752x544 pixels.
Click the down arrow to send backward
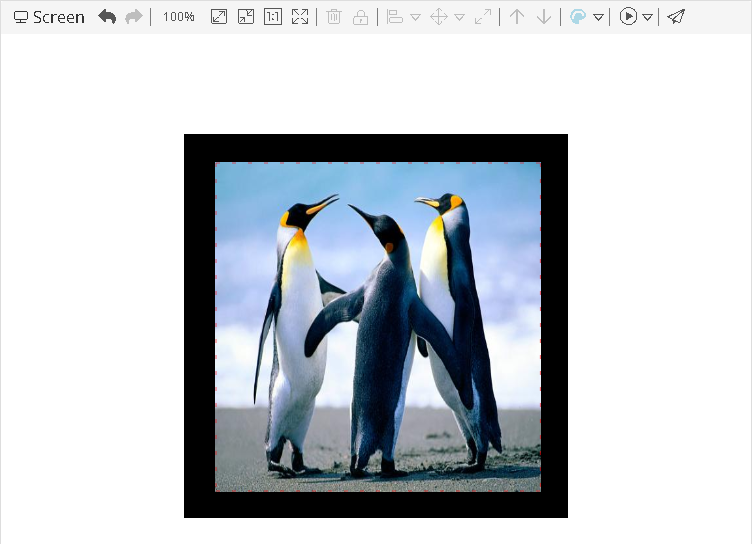click(x=544, y=17)
